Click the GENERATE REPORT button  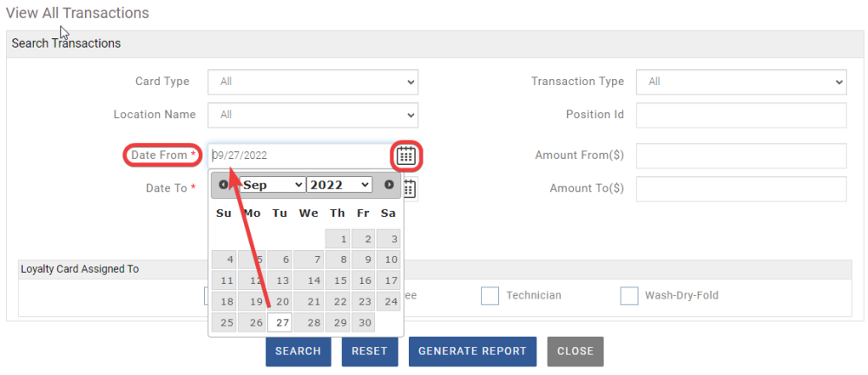(472, 352)
